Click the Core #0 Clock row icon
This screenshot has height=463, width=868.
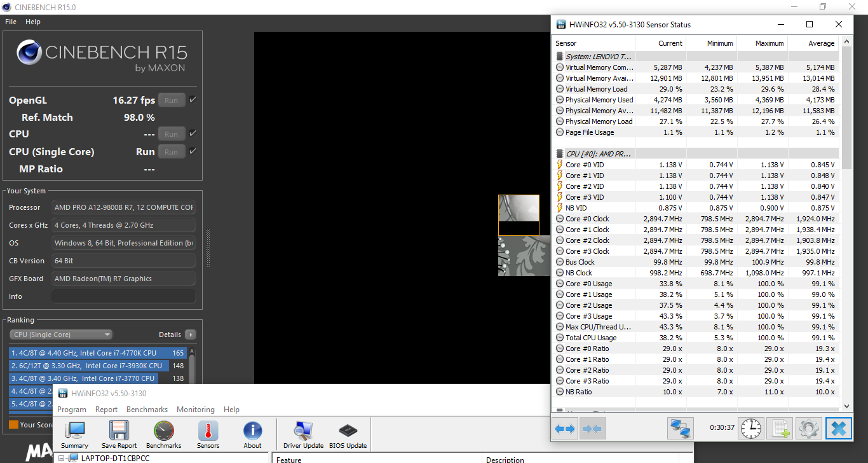[x=560, y=219]
